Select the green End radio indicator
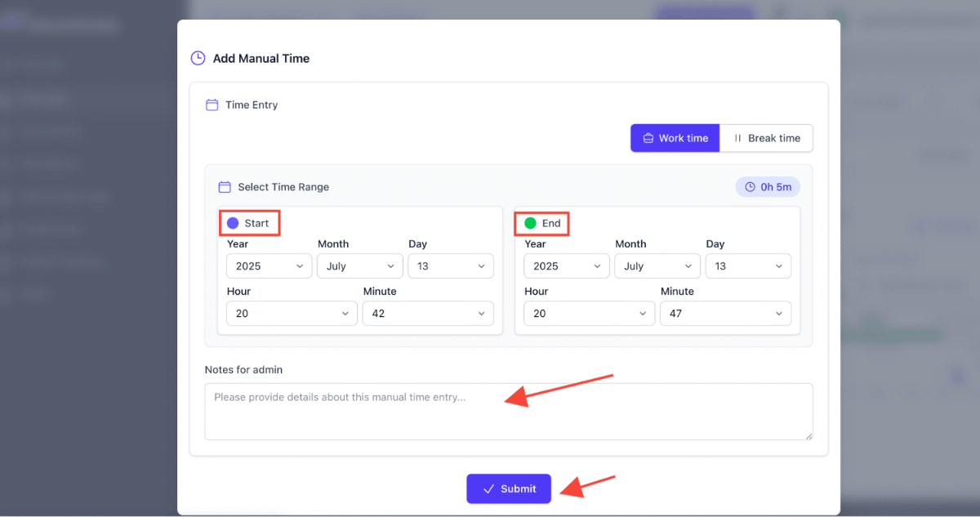The image size is (980, 517). tap(529, 222)
